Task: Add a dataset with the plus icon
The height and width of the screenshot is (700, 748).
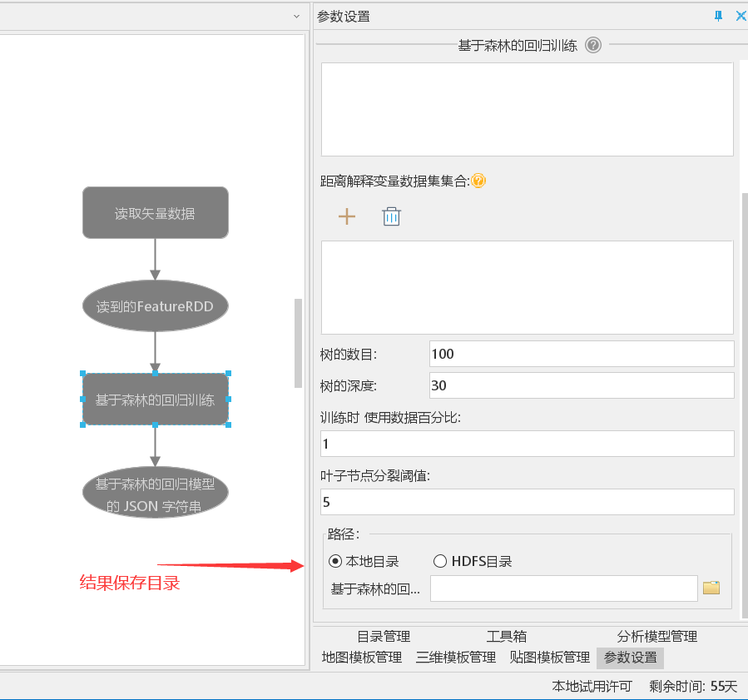Action: click(x=347, y=216)
